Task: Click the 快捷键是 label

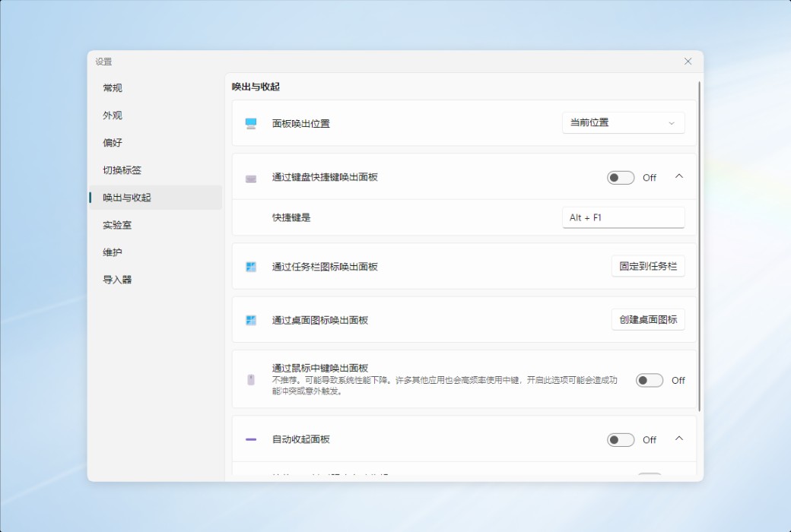Action: coord(291,218)
